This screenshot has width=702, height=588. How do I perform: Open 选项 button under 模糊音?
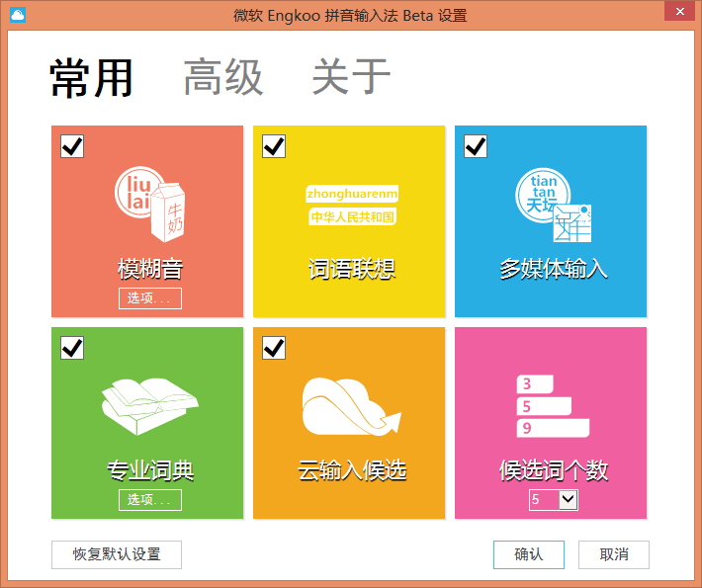tap(150, 298)
